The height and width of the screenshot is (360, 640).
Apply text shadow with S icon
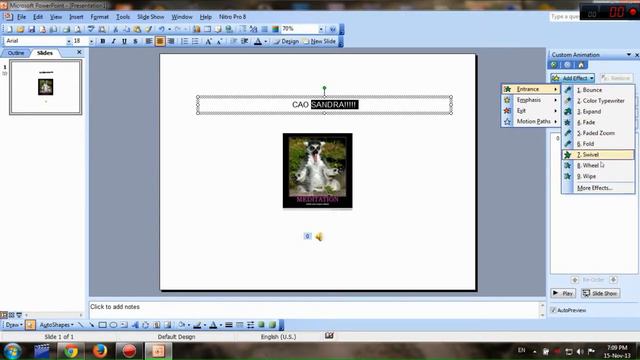135,41
